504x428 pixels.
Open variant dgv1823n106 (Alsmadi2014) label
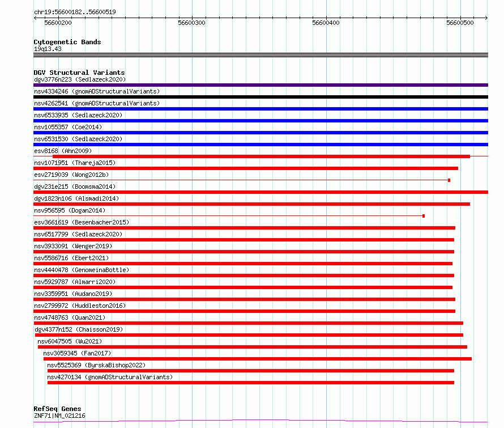click(x=76, y=198)
